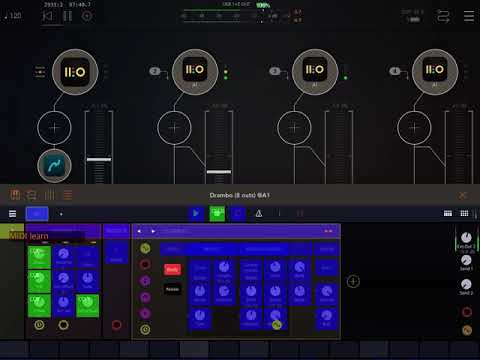Collapse the module with header red arrows
The height and width of the screenshot is (360, 480).
(328, 231)
